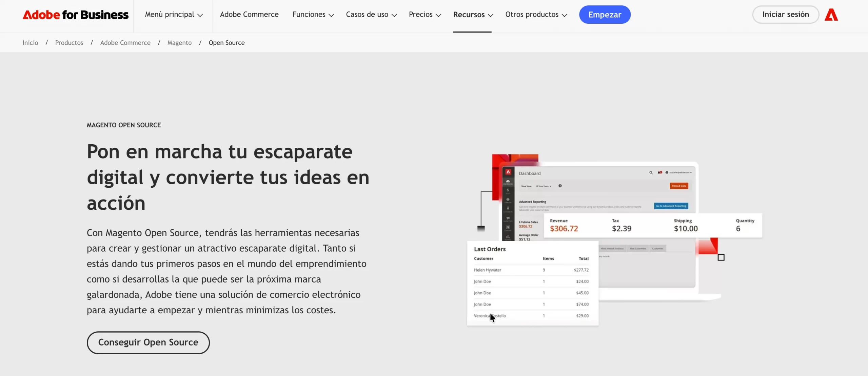Open Productos breadcrumb link
Image resolution: width=868 pixels, height=376 pixels.
click(x=69, y=43)
